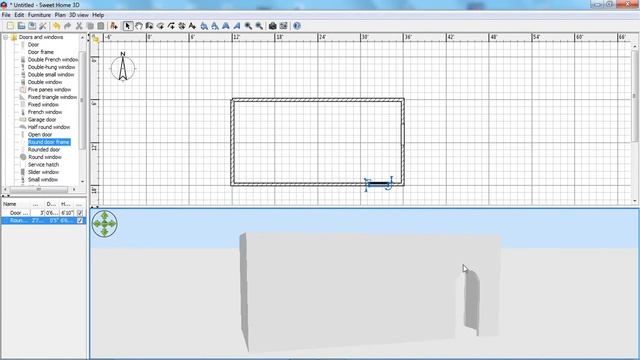Click the green 3D navigation arrows pad

pyautogui.click(x=104, y=224)
